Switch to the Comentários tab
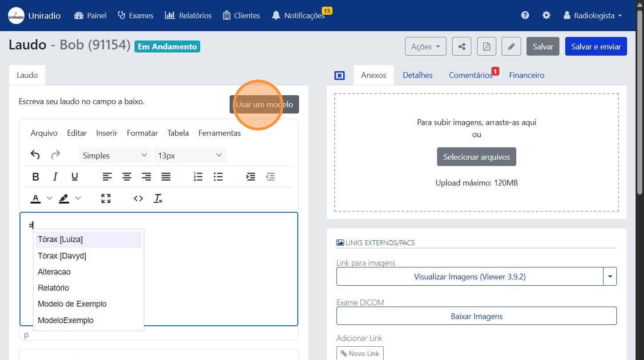This screenshot has width=644, height=360. pyautogui.click(x=470, y=75)
